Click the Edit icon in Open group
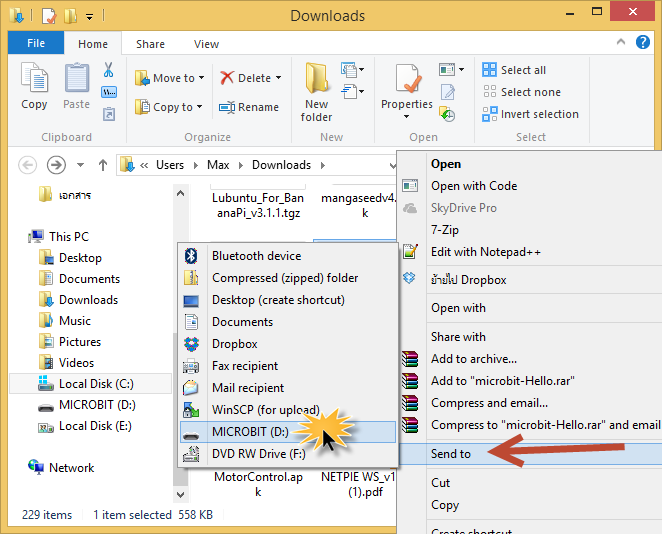Viewport: 662px width, 534px height. point(448,92)
